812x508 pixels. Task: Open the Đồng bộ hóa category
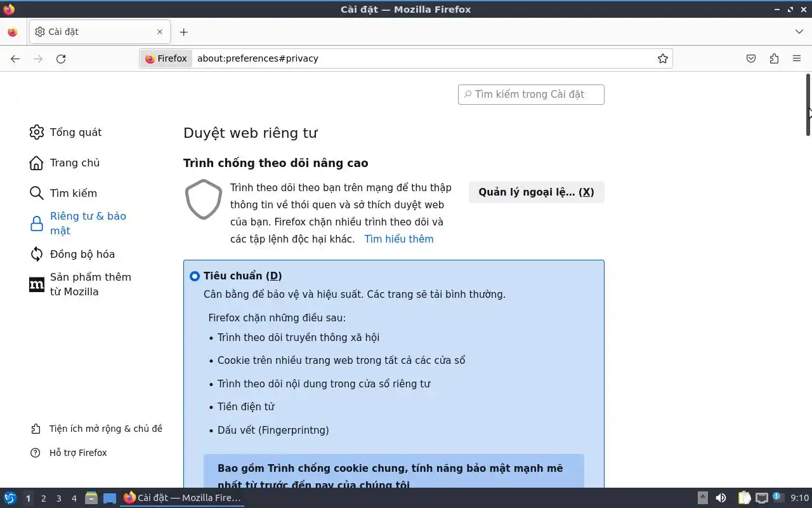[x=72, y=254]
